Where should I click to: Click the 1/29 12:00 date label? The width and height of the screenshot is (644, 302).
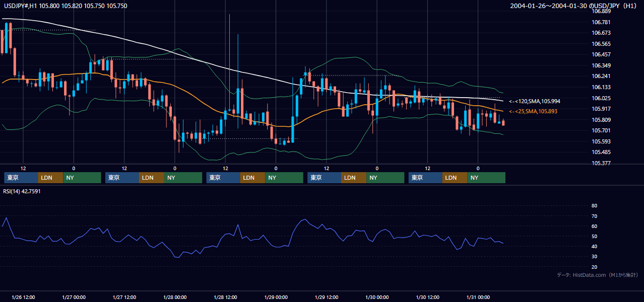point(326,297)
